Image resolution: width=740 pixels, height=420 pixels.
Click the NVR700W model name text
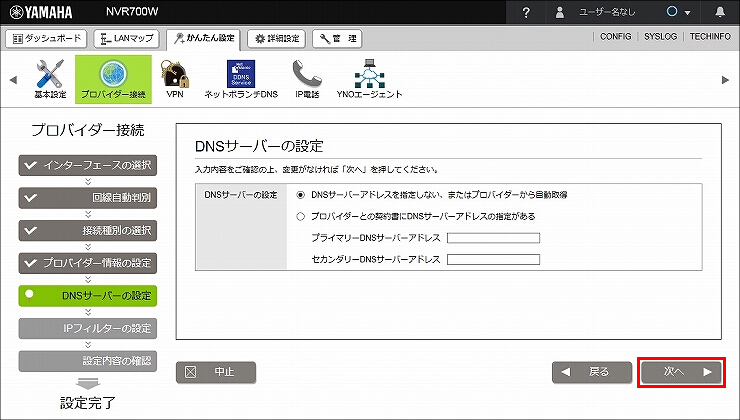point(132,12)
